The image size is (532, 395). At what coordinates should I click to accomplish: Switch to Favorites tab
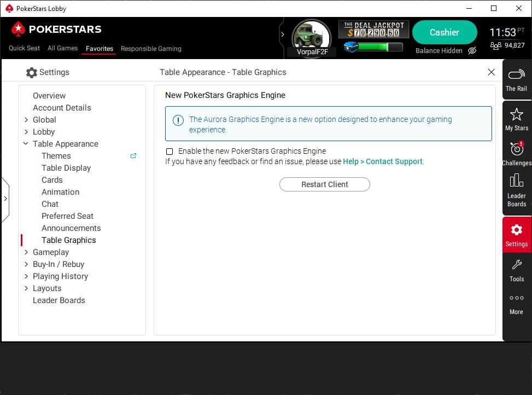click(100, 49)
